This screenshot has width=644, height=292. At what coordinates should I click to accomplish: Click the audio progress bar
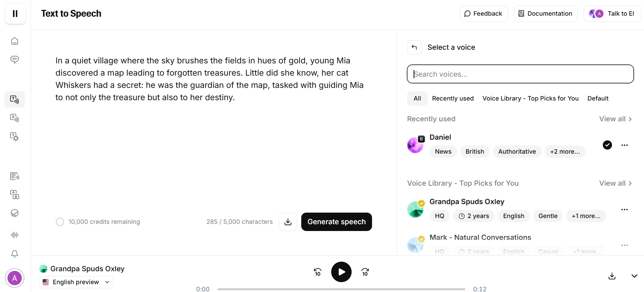point(341,289)
